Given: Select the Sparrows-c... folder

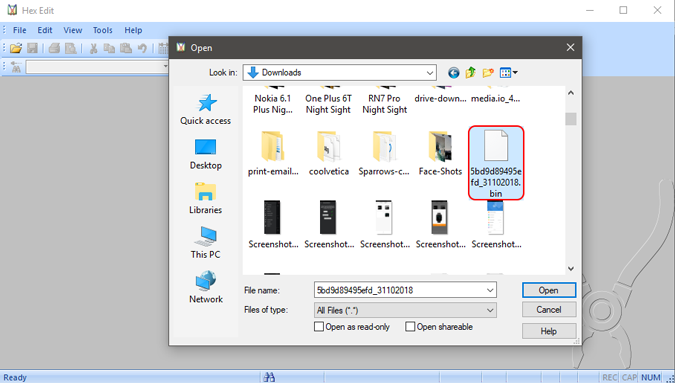Looking at the screenshot, I should pyautogui.click(x=384, y=154).
